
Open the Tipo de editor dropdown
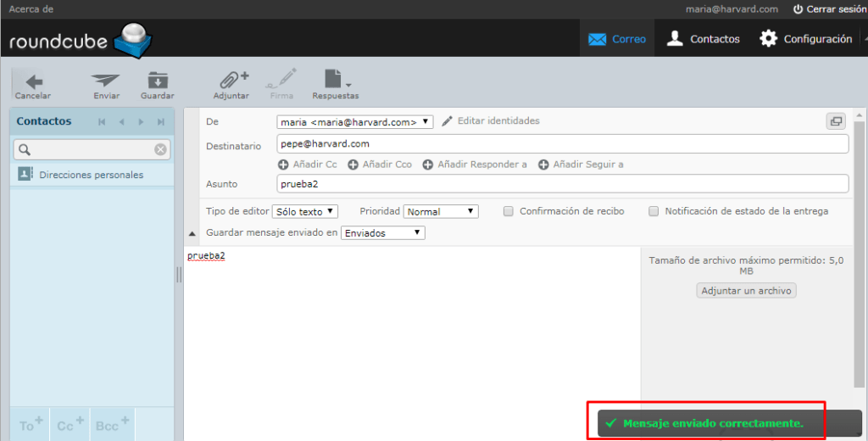tap(305, 211)
